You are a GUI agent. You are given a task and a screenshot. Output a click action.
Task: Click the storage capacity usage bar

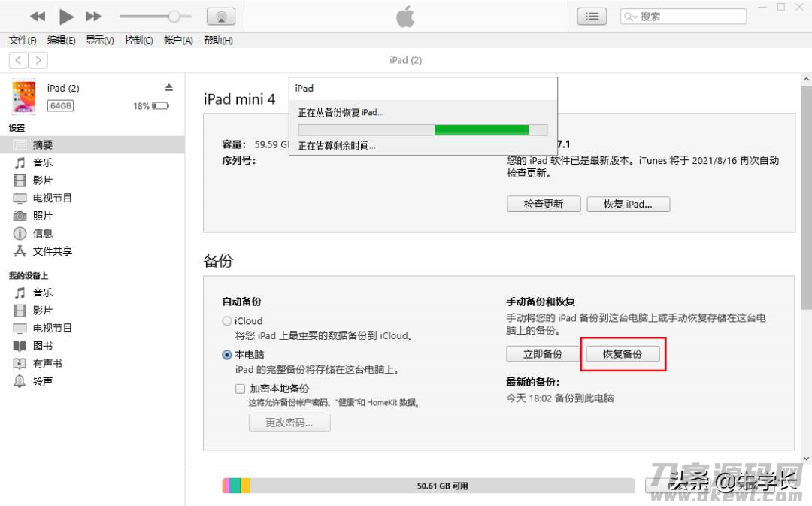coord(428,486)
